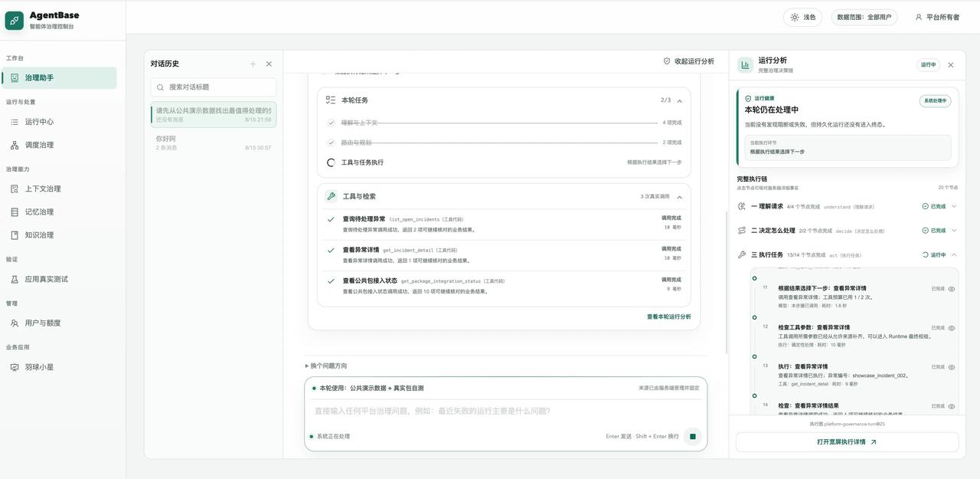
Task: Click the 三 执行任务 wrench icon
Action: [x=742, y=255]
